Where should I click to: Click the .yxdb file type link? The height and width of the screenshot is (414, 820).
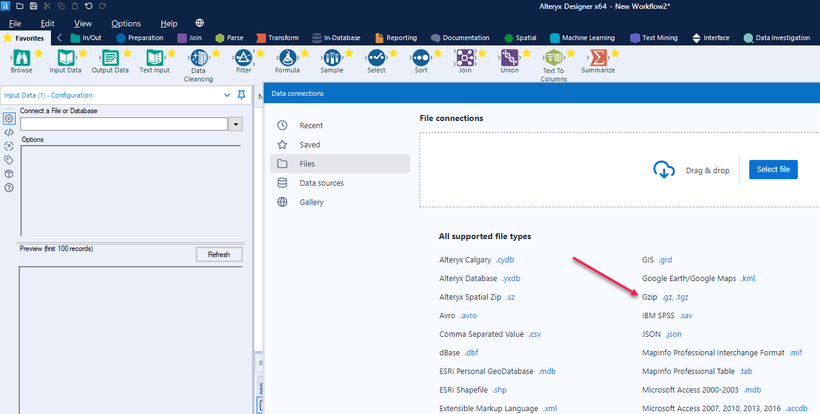click(511, 279)
